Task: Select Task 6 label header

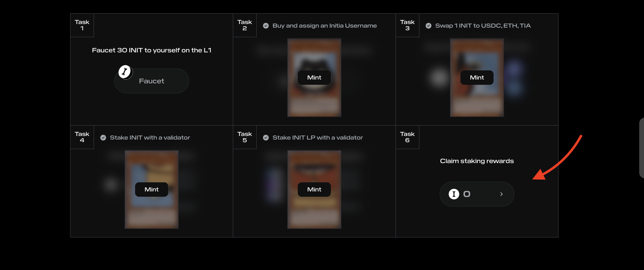Action: coord(407,137)
